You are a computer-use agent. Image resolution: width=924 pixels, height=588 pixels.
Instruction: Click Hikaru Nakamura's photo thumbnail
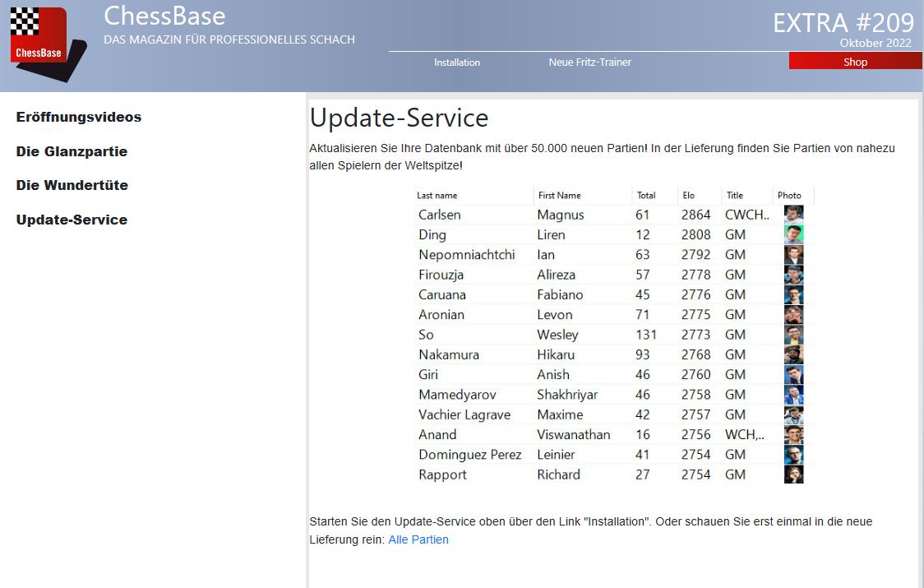pyautogui.click(x=793, y=354)
